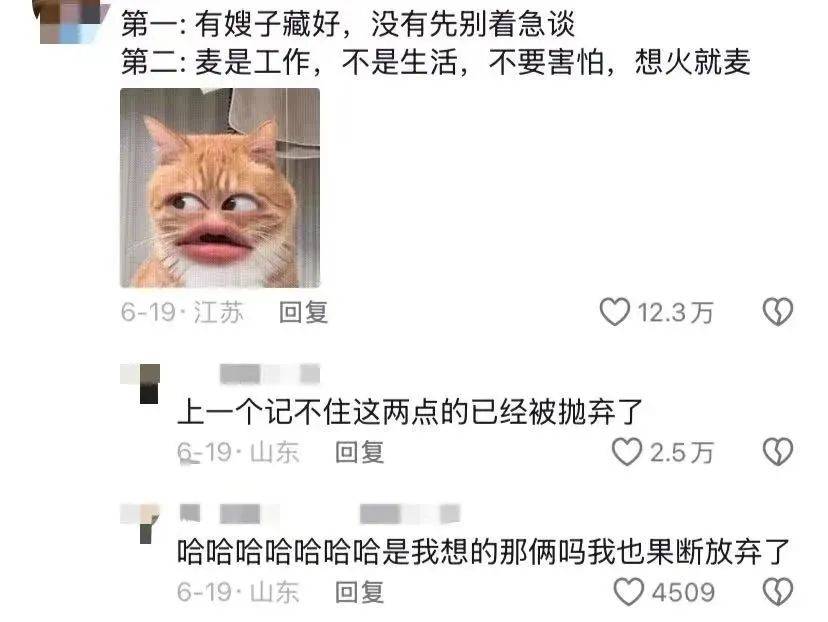Reply to the top comment from 江苏
The width and height of the screenshot is (828, 622).
click(x=303, y=312)
